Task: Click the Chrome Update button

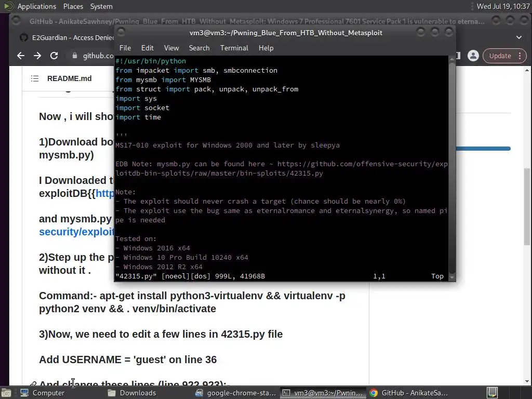Action: [500, 56]
